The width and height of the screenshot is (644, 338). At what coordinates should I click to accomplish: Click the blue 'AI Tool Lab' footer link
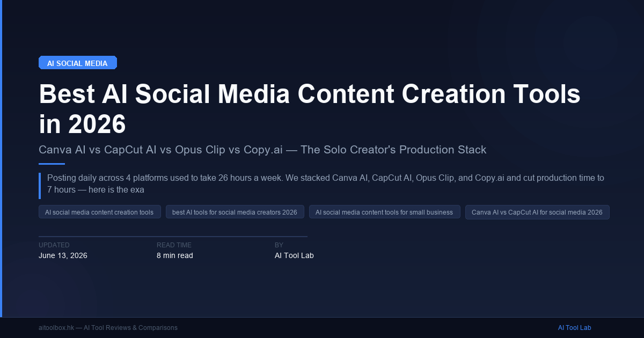click(574, 327)
